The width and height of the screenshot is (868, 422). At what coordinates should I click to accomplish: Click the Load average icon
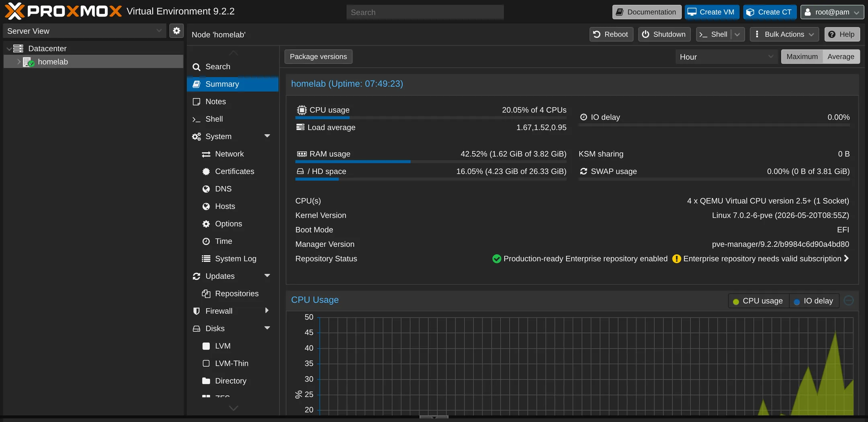pyautogui.click(x=300, y=127)
